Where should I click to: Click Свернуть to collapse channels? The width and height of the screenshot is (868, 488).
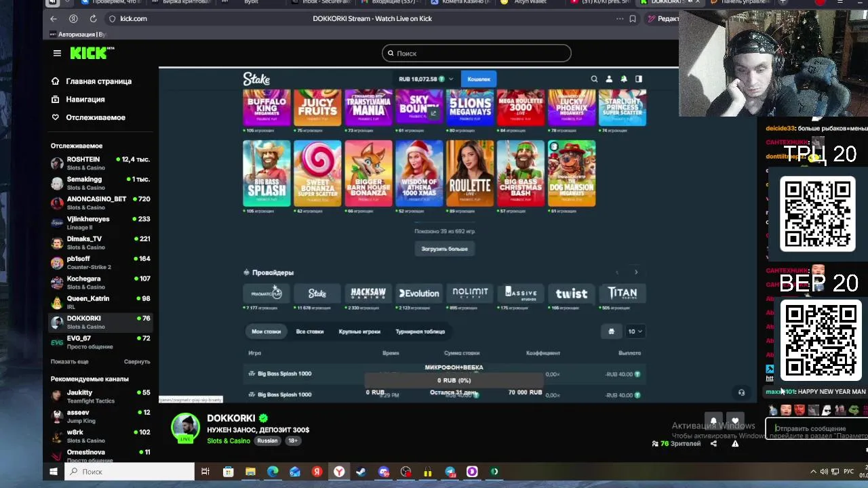coord(137,362)
